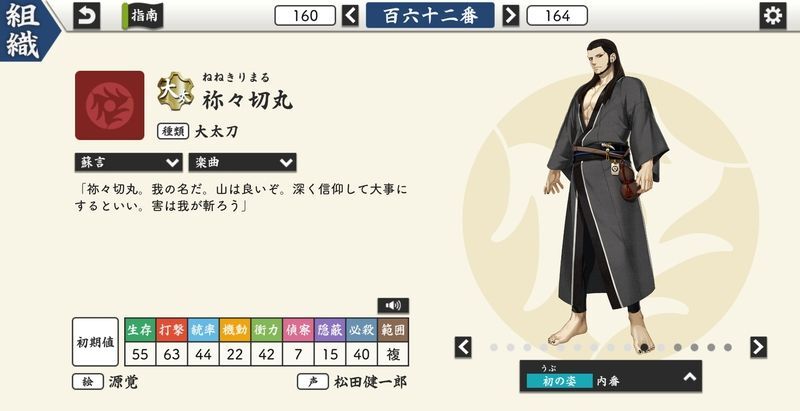Jump to sword number 164
The width and height of the screenshot is (800, 411).
point(557,16)
